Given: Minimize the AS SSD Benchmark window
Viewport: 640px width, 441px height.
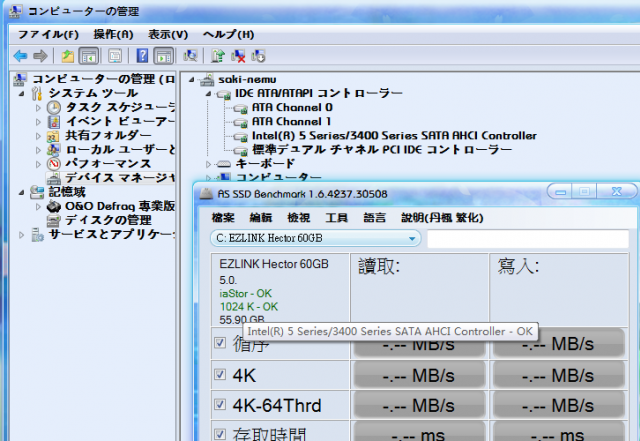Looking at the screenshot, I should tap(560, 192).
